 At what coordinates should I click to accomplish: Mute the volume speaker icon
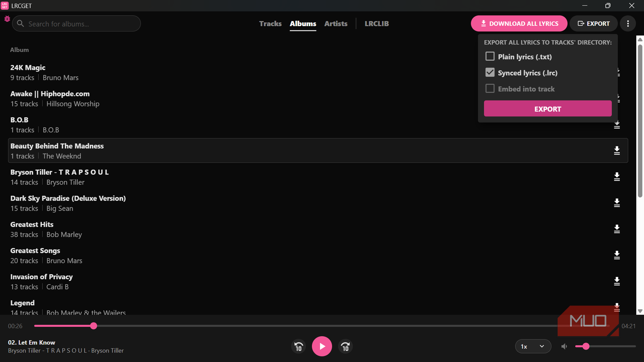(564, 346)
